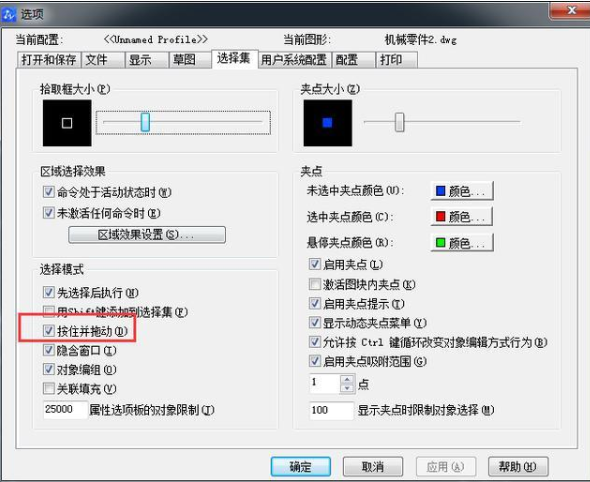Click the 25000 object limit field
The width and height of the screenshot is (590, 482).
coord(65,409)
